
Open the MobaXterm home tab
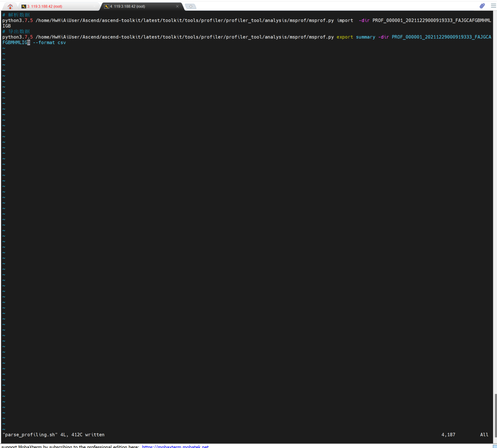(10, 6)
